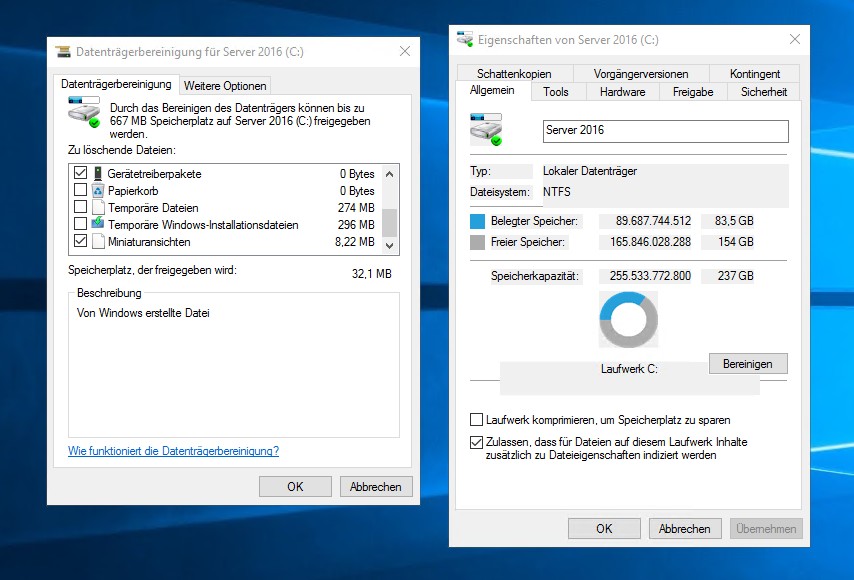
Task: Click the 89.687.744.512 bytes value
Action: pos(653,221)
